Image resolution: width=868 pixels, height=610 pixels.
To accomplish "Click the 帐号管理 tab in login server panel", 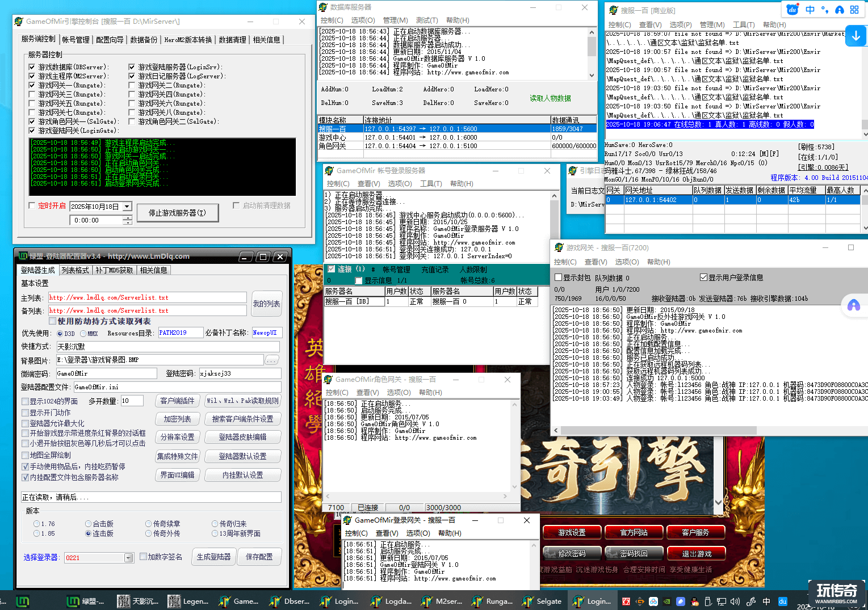I will click(x=396, y=270).
